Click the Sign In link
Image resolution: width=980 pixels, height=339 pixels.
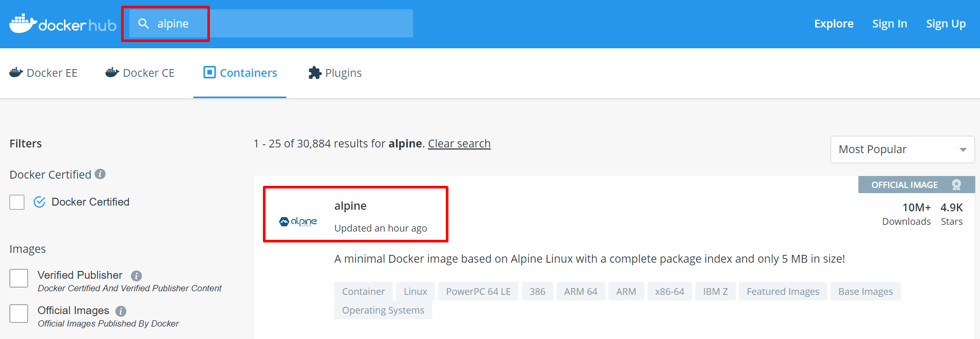890,24
